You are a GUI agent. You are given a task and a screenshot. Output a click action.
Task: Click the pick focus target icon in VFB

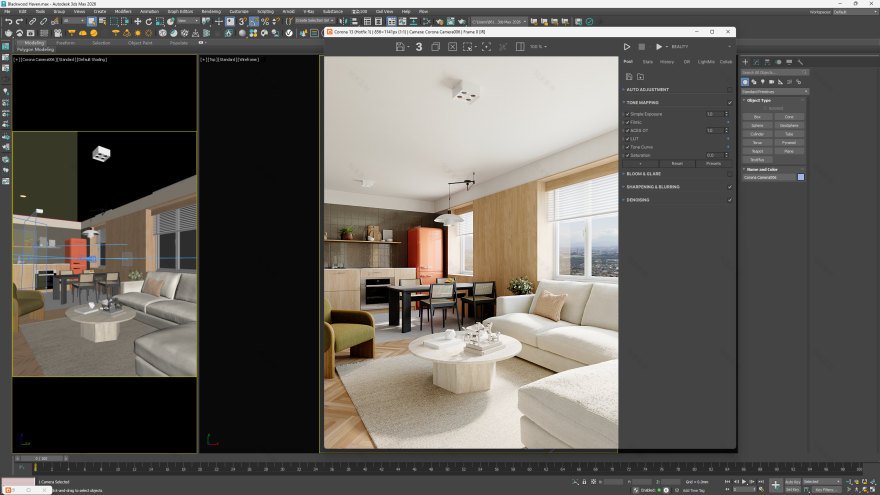486,47
